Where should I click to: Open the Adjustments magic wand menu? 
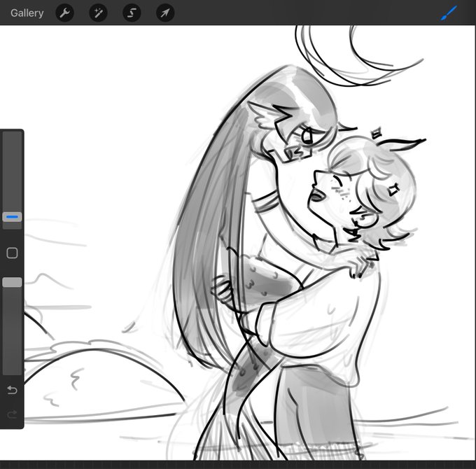click(x=98, y=13)
